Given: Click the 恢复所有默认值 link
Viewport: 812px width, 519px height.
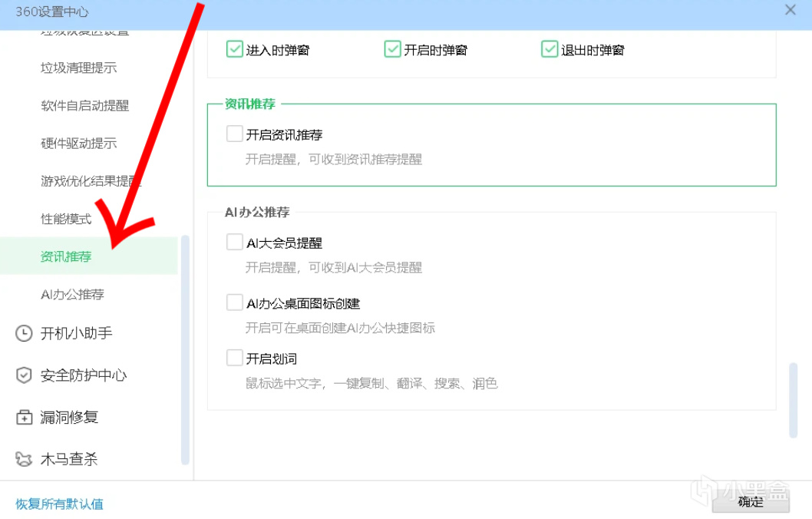Looking at the screenshot, I should click(60, 504).
